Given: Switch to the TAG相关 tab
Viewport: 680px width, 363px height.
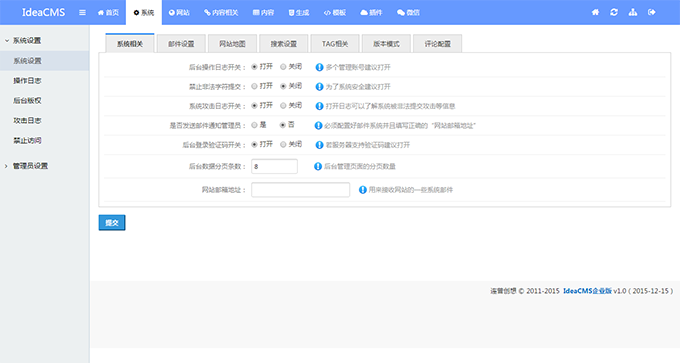Looking at the screenshot, I should [x=334, y=44].
